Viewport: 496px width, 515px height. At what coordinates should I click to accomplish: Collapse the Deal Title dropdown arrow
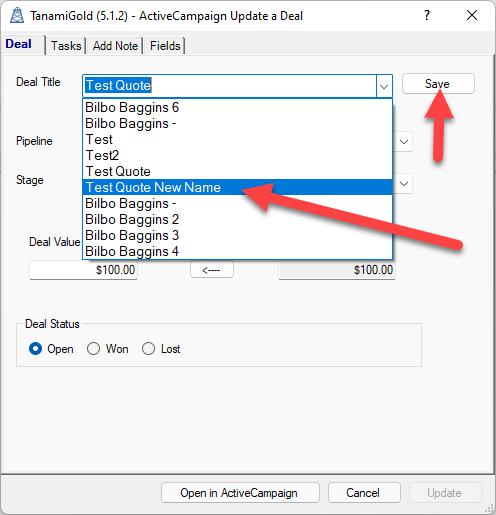click(x=384, y=86)
